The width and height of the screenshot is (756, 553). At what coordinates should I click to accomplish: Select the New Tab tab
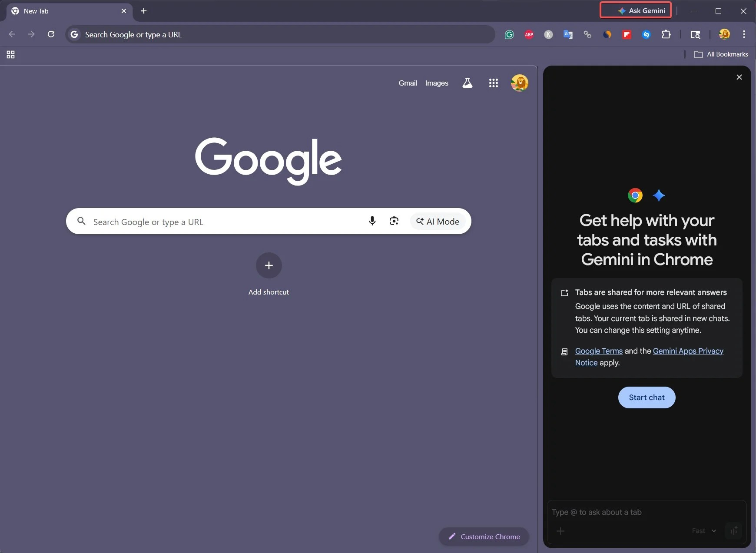[65, 11]
